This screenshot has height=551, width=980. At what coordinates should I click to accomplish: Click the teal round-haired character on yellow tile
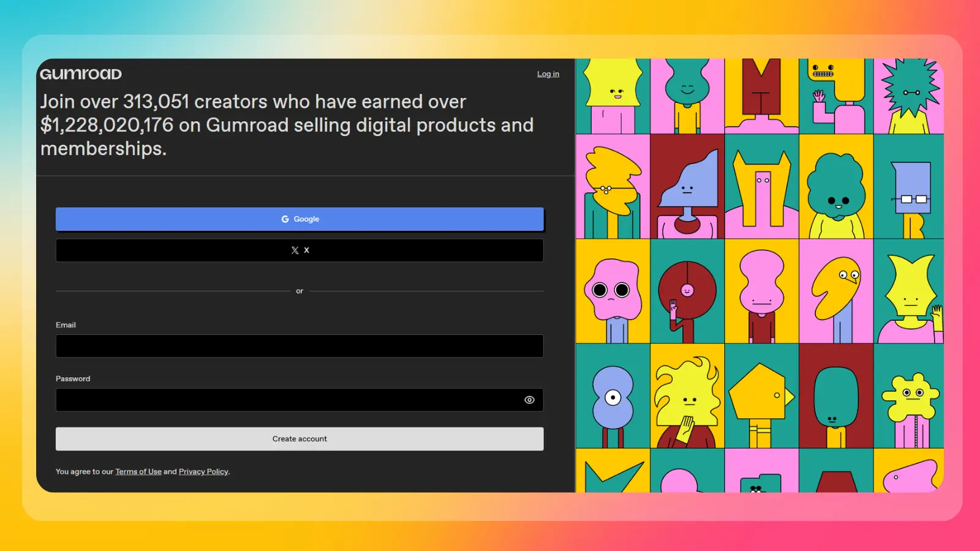coord(836,187)
